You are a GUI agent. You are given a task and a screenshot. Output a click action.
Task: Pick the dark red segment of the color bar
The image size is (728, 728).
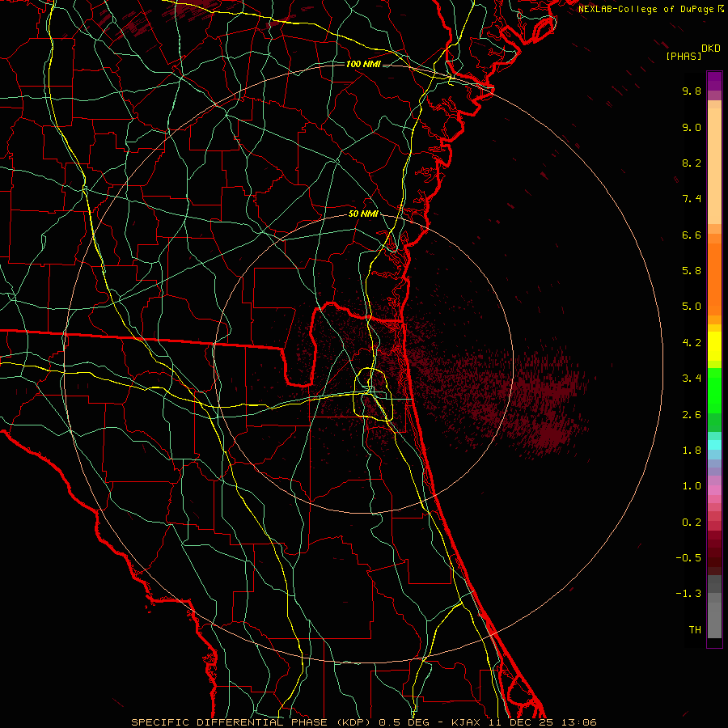coord(714,552)
